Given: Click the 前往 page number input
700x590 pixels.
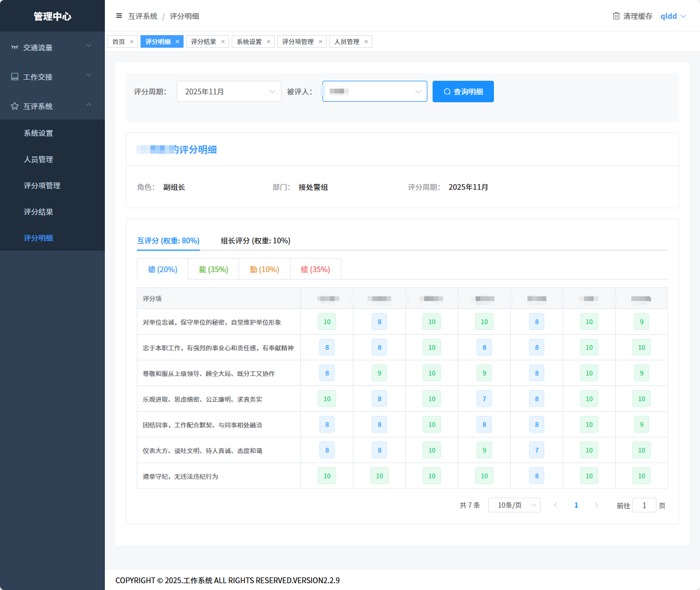Looking at the screenshot, I should point(644,505).
